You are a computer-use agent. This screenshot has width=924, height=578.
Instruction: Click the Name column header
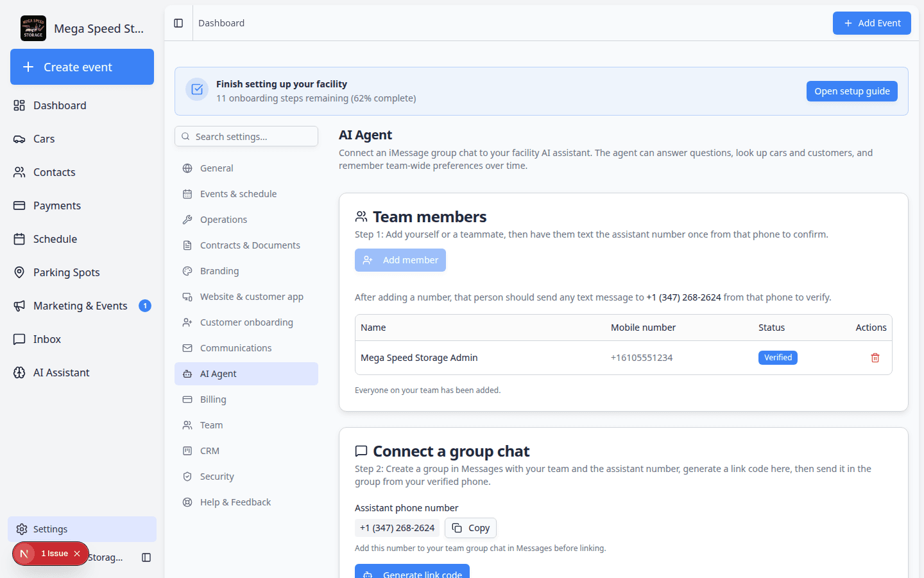(373, 328)
